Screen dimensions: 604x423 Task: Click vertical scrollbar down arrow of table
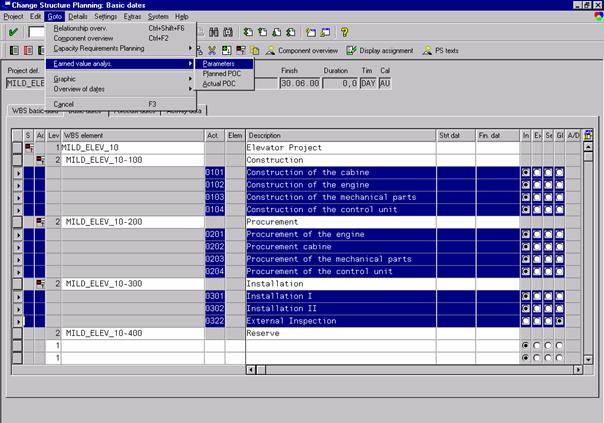point(588,360)
